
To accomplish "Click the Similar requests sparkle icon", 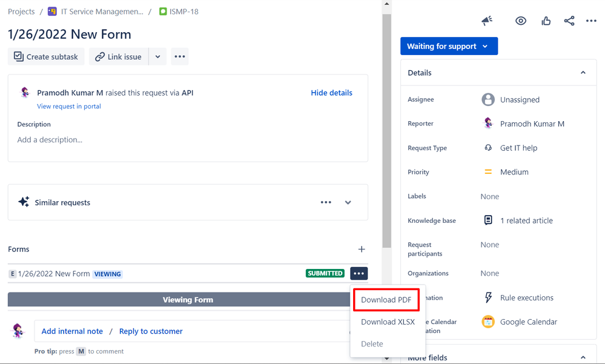I will tap(24, 202).
